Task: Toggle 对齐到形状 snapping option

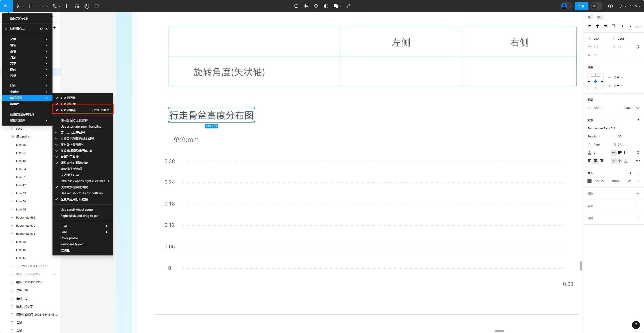Action: tap(83, 98)
